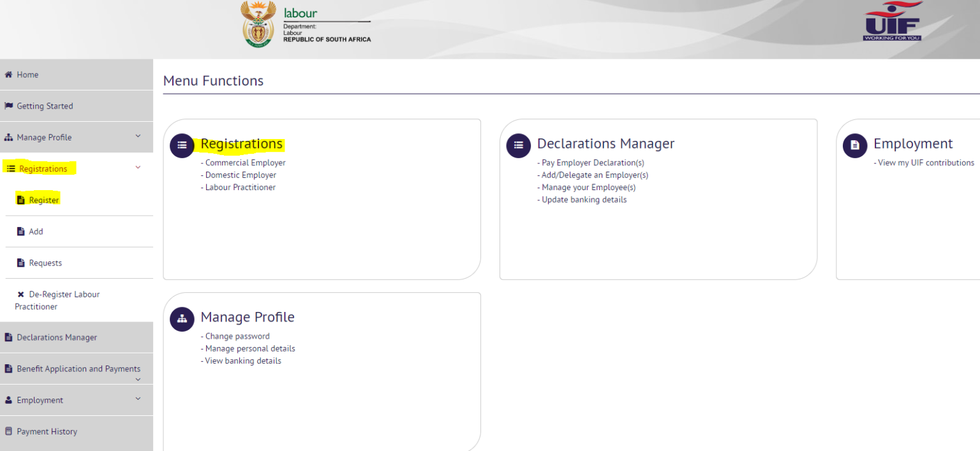
Task: Click the Home icon in the sidebar
Action: 9,75
